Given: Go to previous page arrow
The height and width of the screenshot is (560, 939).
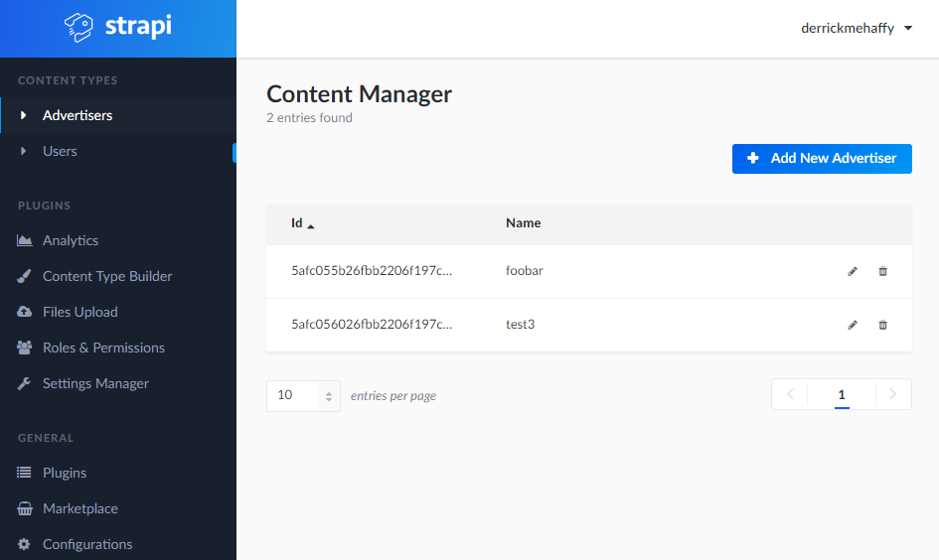Looking at the screenshot, I should point(790,393).
